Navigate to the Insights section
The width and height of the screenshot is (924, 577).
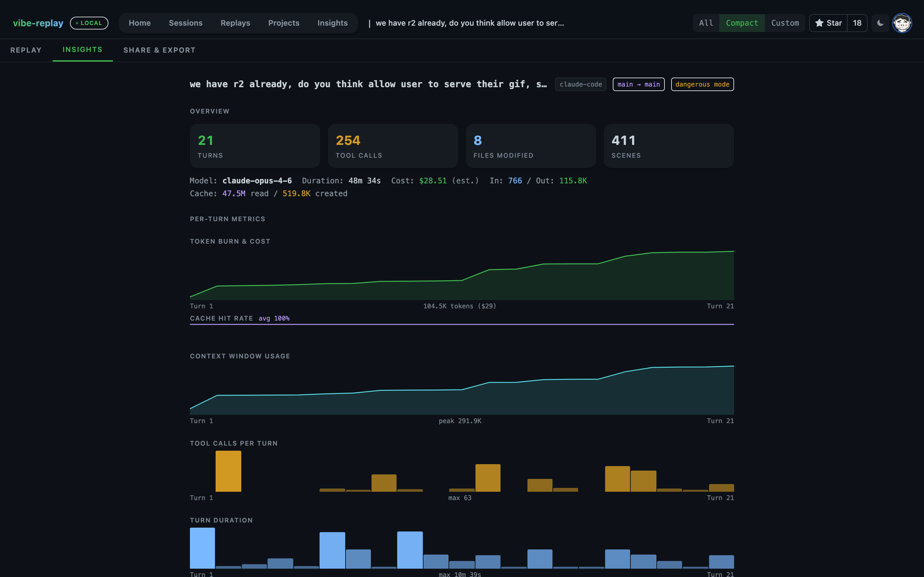pyautogui.click(x=333, y=23)
